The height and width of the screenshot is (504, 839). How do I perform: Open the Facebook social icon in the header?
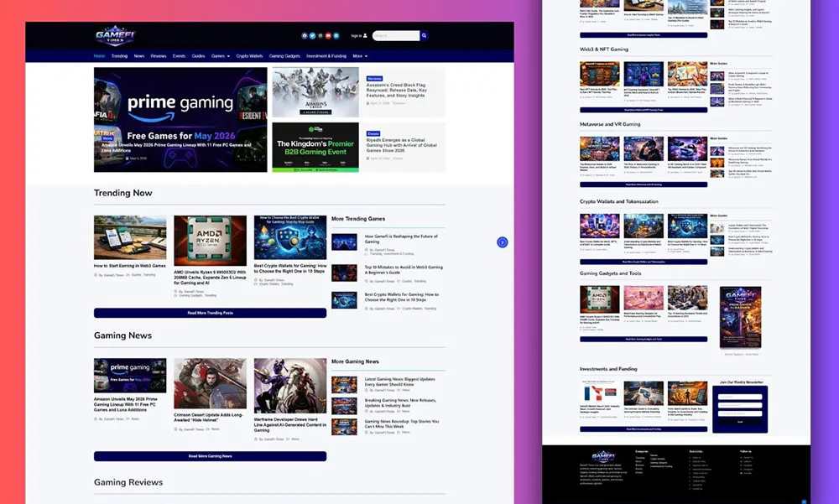(x=305, y=36)
